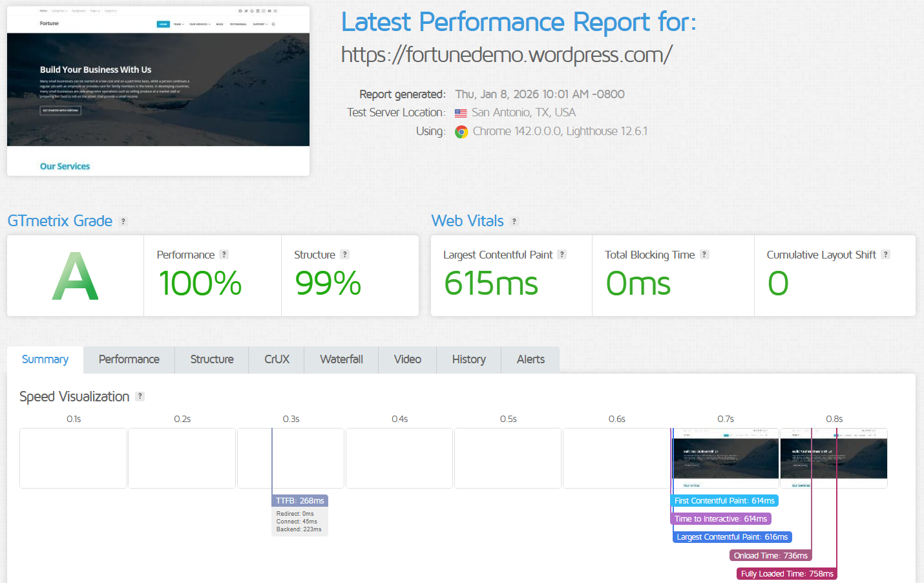
Task: Click Chrome 142.0.0.0, Lighthouse 12.6.1 text
Action: tap(560, 131)
